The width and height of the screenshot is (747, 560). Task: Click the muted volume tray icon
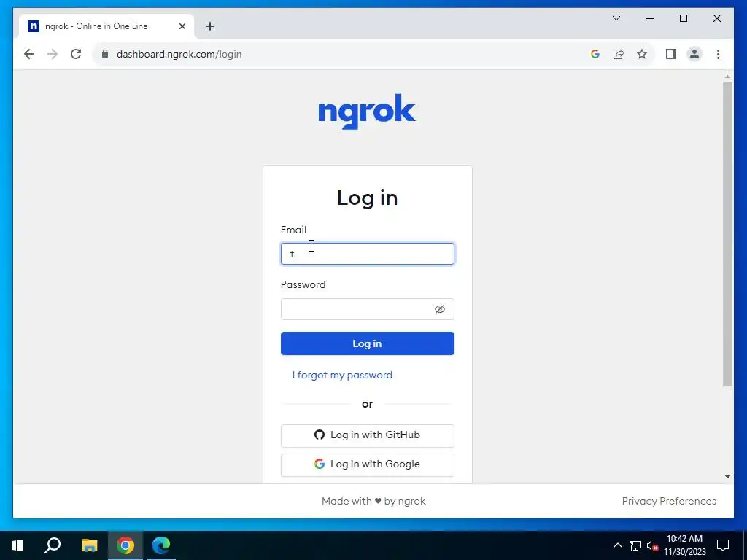pyautogui.click(x=652, y=545)
